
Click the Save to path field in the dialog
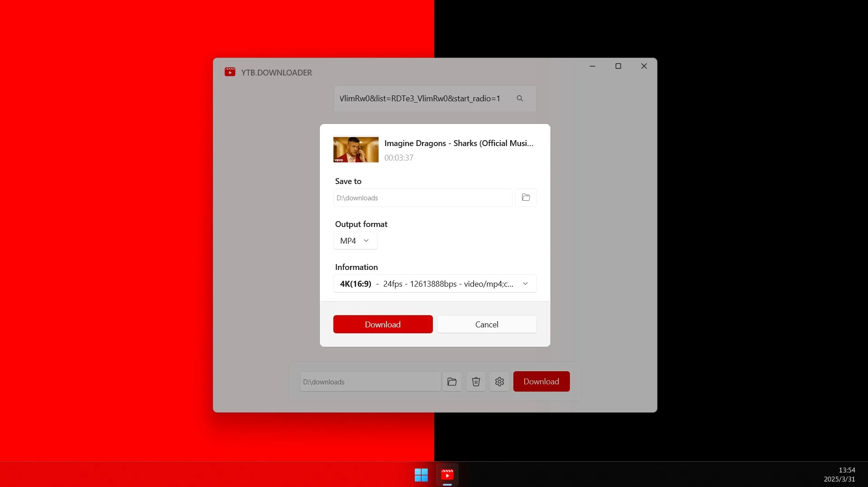coord(422,198)
